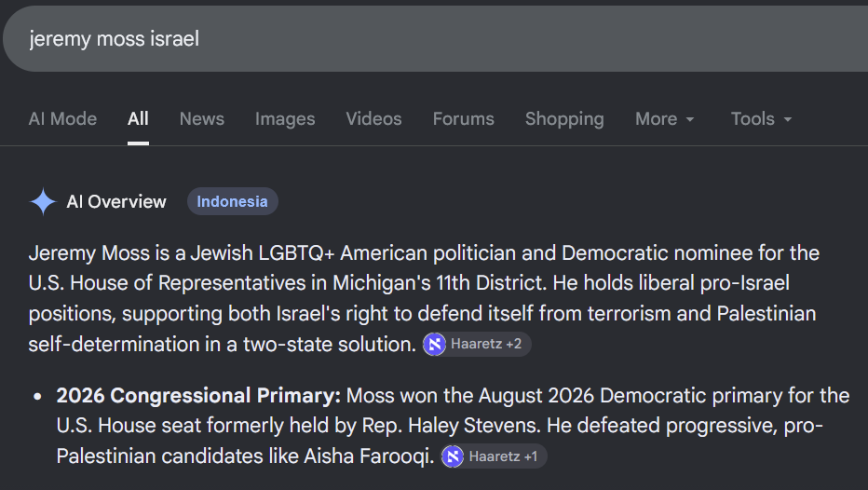Screen dimensions: 868x490
Task: Select the News tab
Action: click(202, 119)
